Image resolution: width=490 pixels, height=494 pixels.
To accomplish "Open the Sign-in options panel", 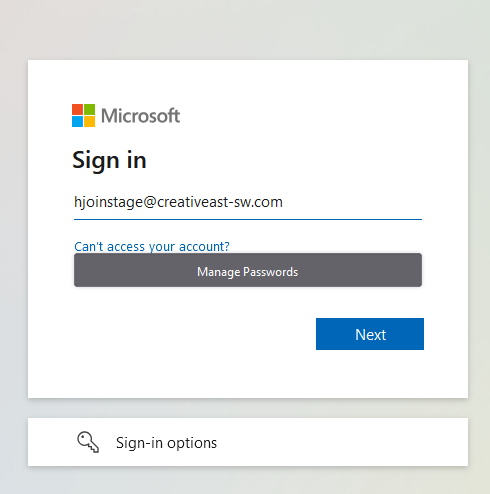I will [248, 442].
